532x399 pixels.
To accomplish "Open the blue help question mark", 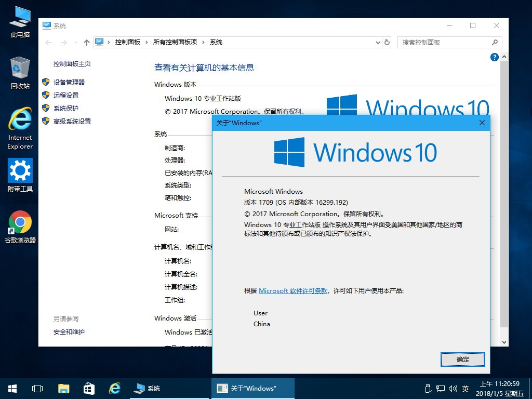I will 495,57.
